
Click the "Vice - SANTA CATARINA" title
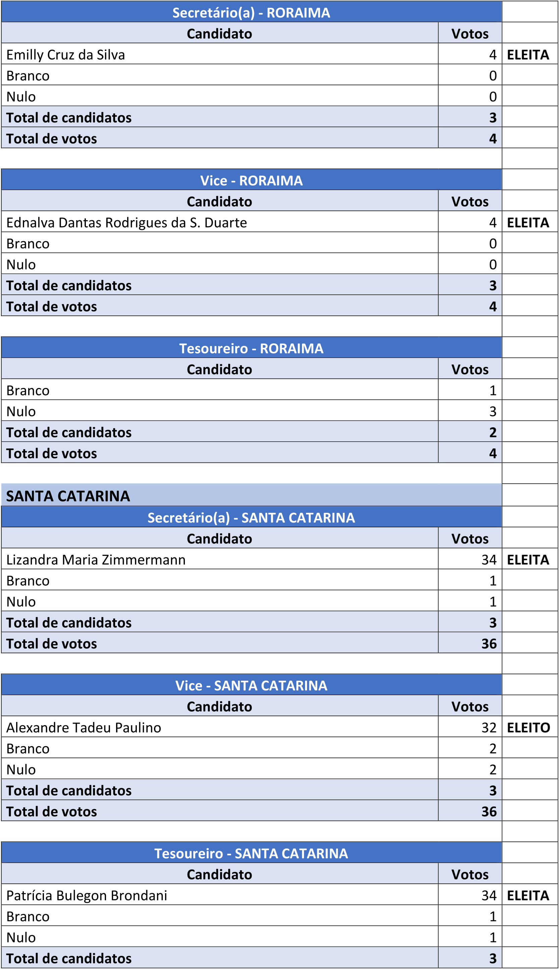click(x=251, y=685)
